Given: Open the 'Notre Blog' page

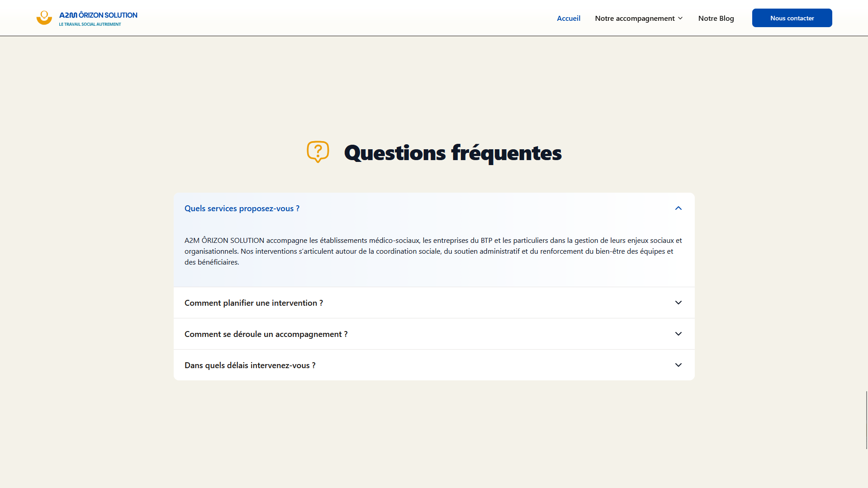Looking at the screenshot, I should [716, 18].
